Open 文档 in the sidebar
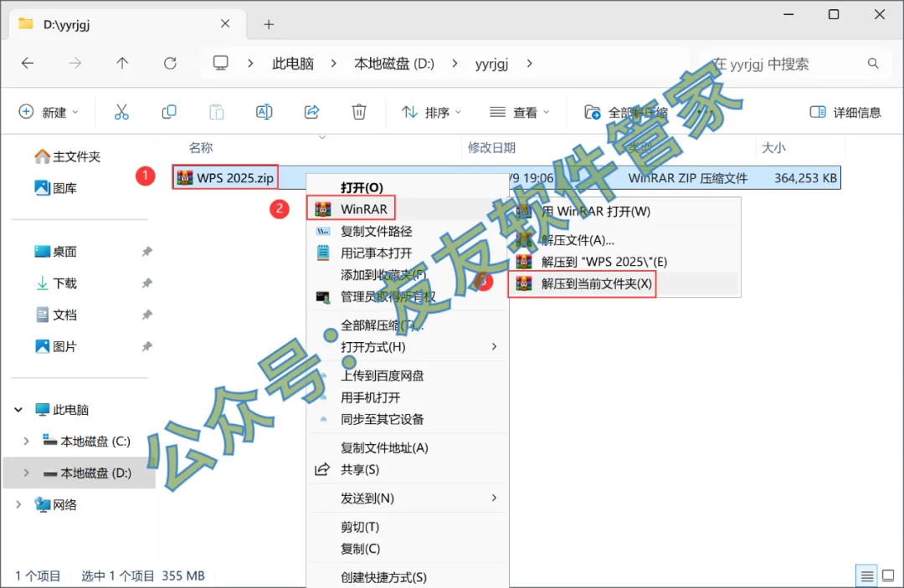Viewport: 904px width, 588px height. click(x=56, y=315)
